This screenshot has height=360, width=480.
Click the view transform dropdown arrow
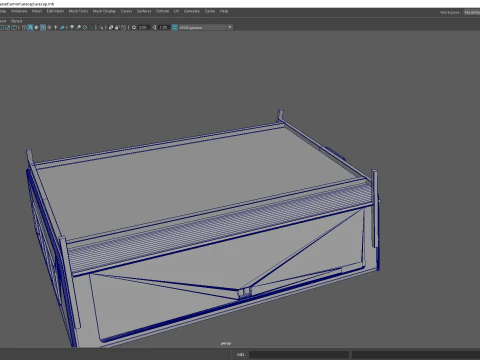tap(230, 27)
